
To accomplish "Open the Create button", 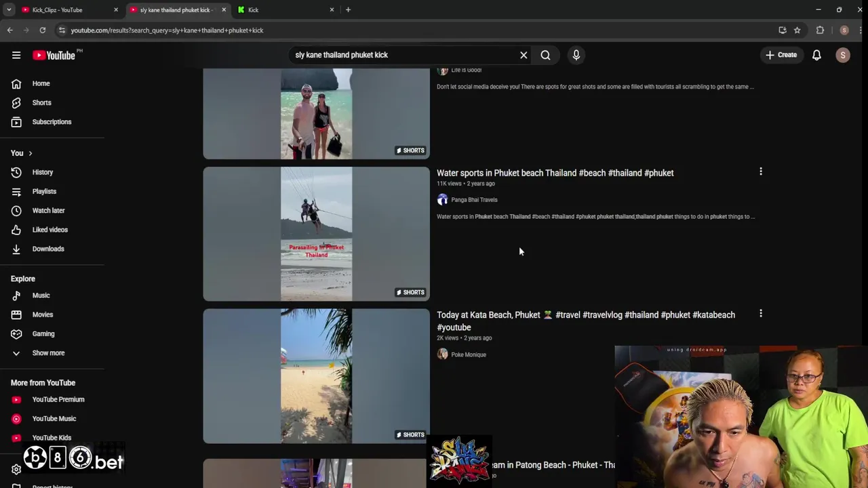I will pos(781,55).
